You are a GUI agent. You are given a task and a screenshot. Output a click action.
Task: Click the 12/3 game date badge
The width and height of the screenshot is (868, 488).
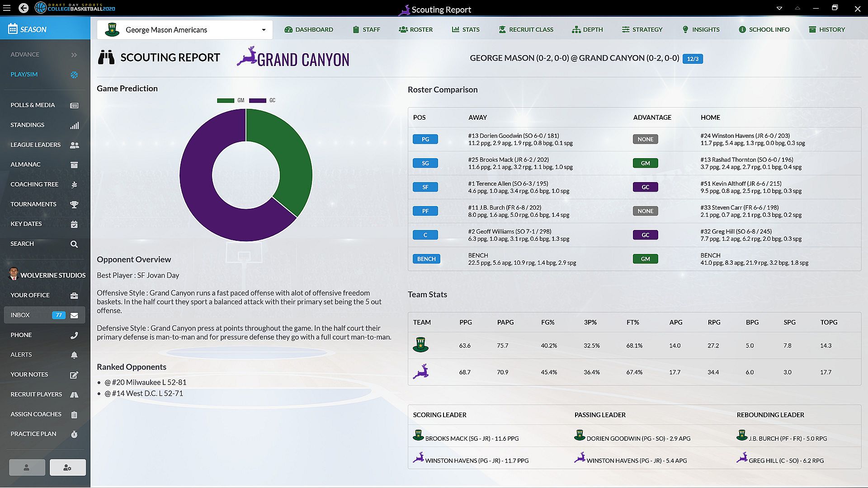tap(693, 59)
